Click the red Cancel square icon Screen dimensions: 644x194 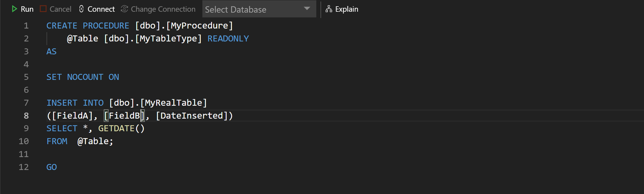[x=43, y=9]
